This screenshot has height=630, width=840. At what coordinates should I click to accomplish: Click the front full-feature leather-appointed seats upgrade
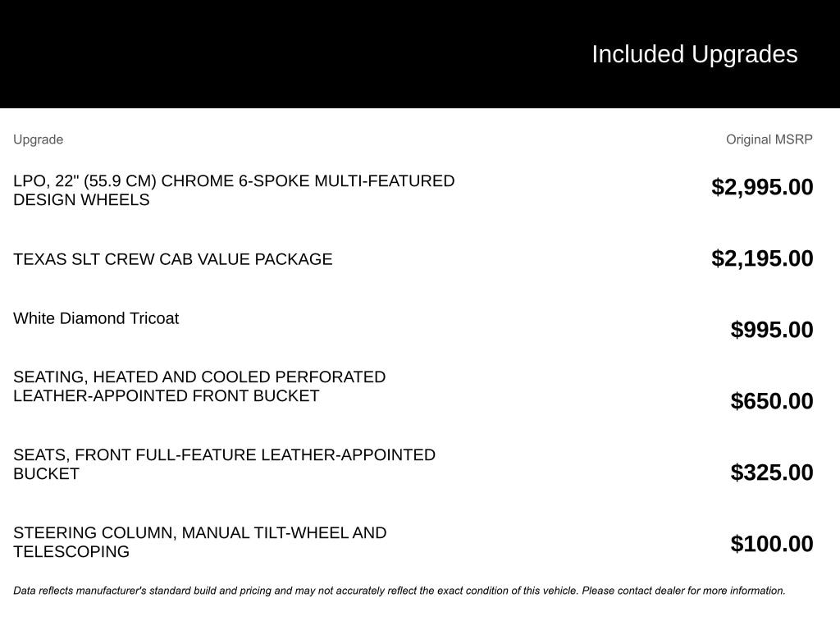[x=224, y=455]
